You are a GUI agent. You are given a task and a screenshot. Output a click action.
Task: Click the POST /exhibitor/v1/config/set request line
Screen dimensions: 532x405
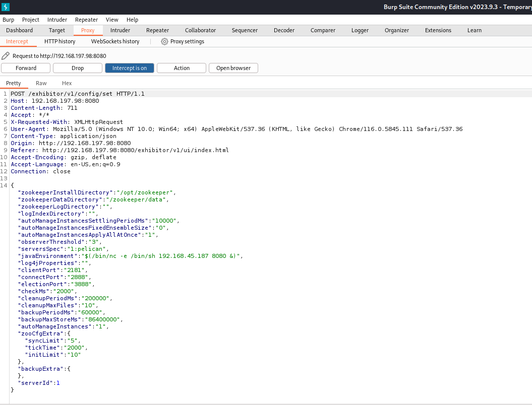click(78, 94)
